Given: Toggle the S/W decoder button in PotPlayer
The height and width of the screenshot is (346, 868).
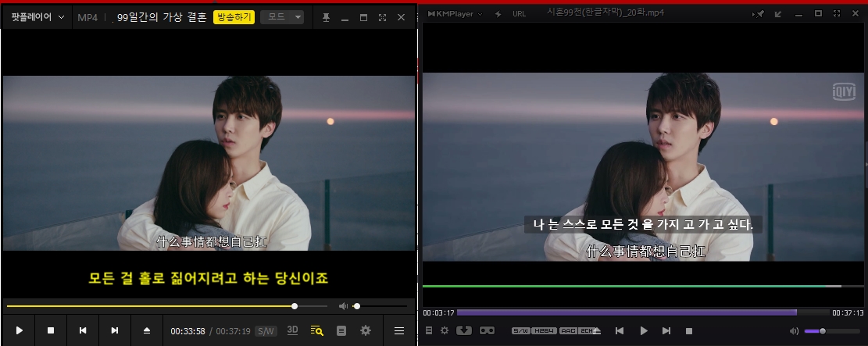Looking at the screenshot, I should click(266, 331).
